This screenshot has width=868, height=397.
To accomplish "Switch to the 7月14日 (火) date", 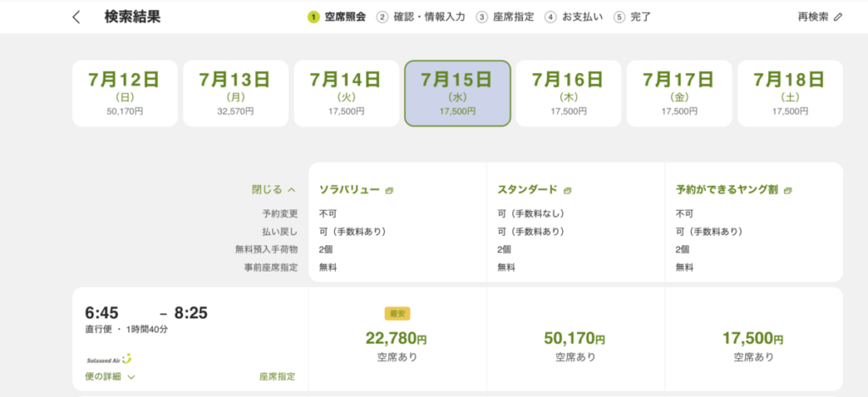I will (x=346, y=93).
